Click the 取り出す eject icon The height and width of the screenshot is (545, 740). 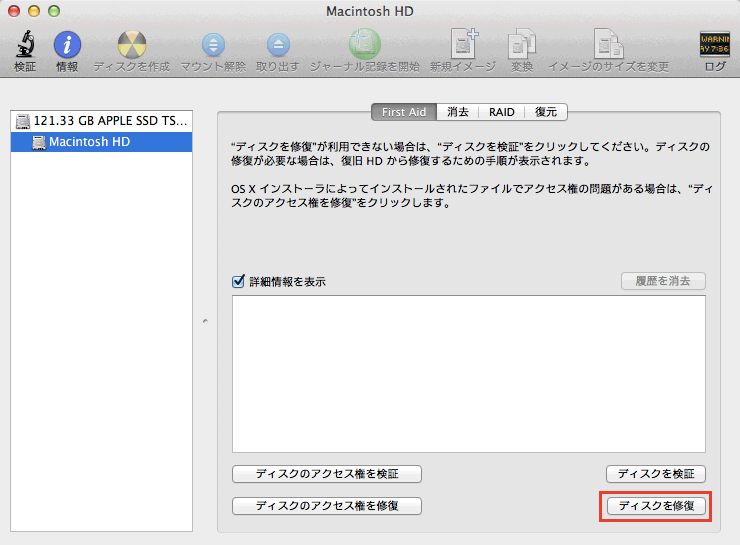point(278,45)
